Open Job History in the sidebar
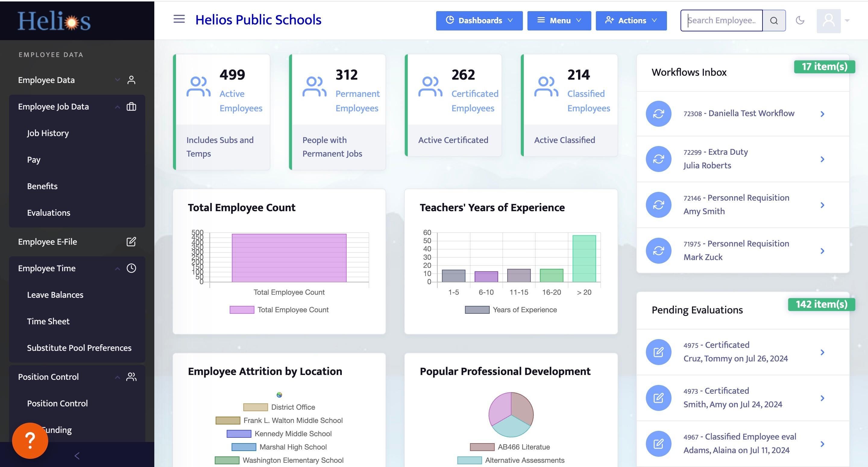The height and width of the screenshot is (467, 868). (48, 133)
